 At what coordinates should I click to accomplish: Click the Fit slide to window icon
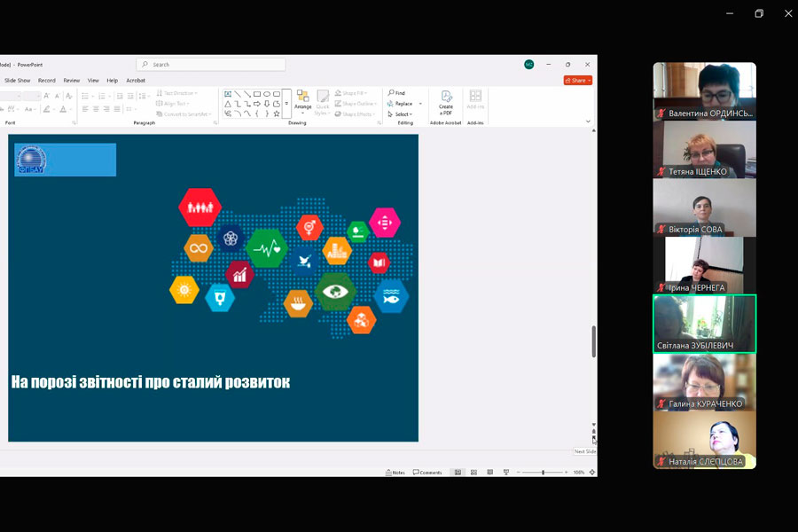(592, 473)
